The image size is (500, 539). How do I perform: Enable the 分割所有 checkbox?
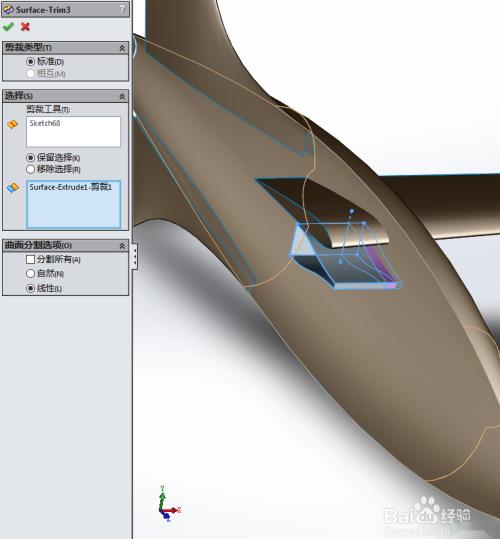[x=31, y=259]
